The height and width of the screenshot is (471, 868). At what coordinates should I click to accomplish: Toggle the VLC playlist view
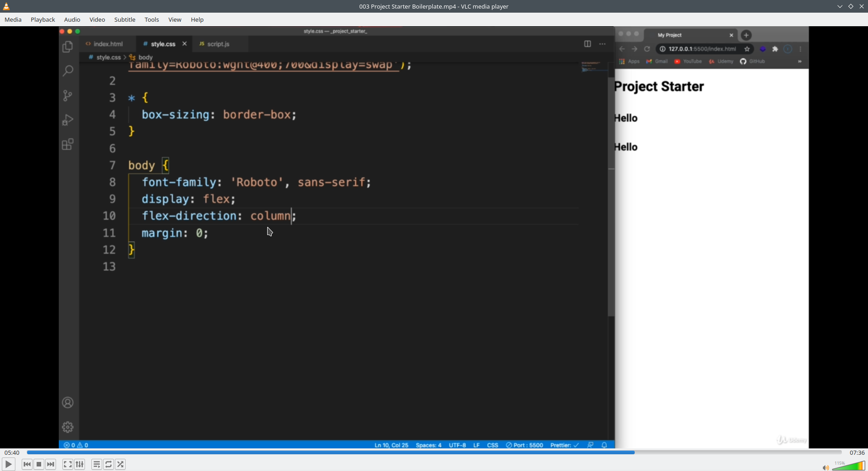click(x=96, y=464)
